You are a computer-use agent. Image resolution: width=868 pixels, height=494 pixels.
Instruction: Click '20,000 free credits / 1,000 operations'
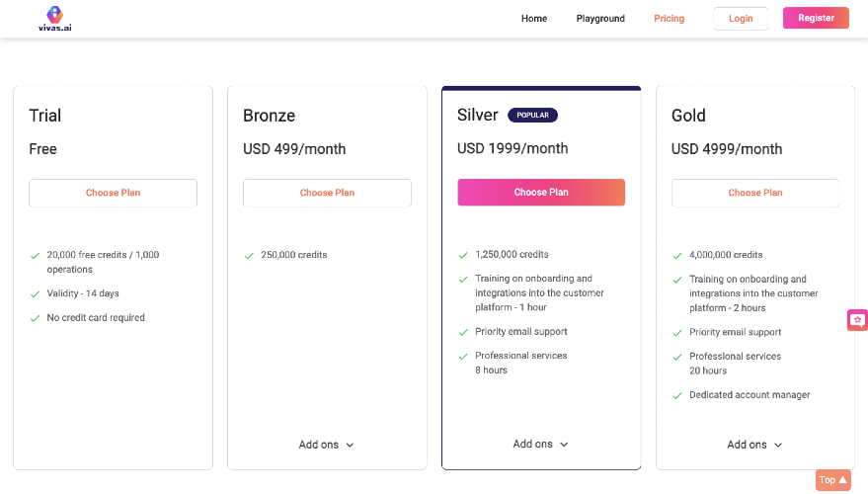[x=103, y=262]
